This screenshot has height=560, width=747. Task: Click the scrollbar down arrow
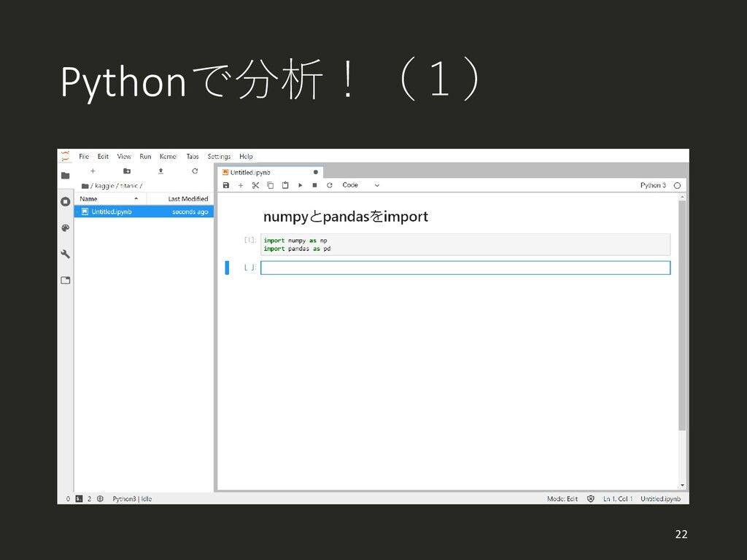[682, 485]
